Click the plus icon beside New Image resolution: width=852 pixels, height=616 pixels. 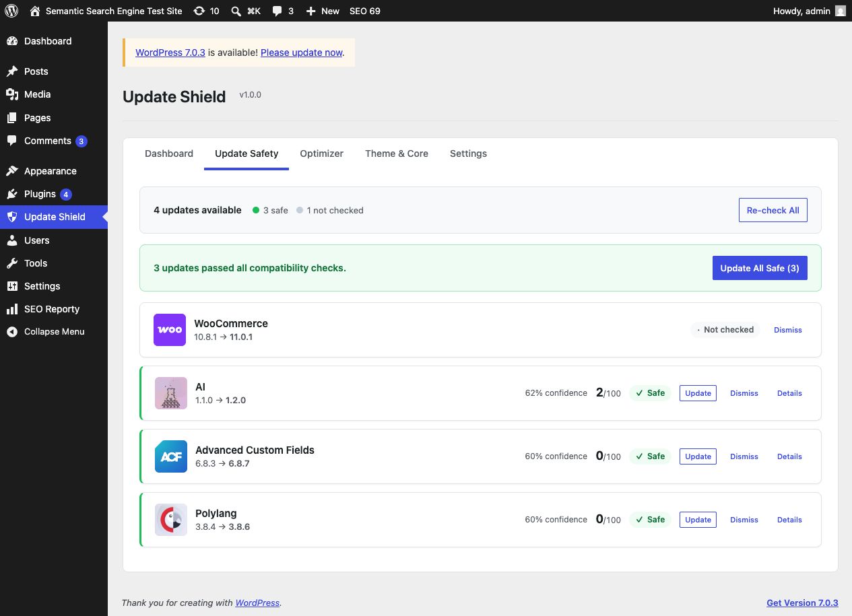point(310,11)
